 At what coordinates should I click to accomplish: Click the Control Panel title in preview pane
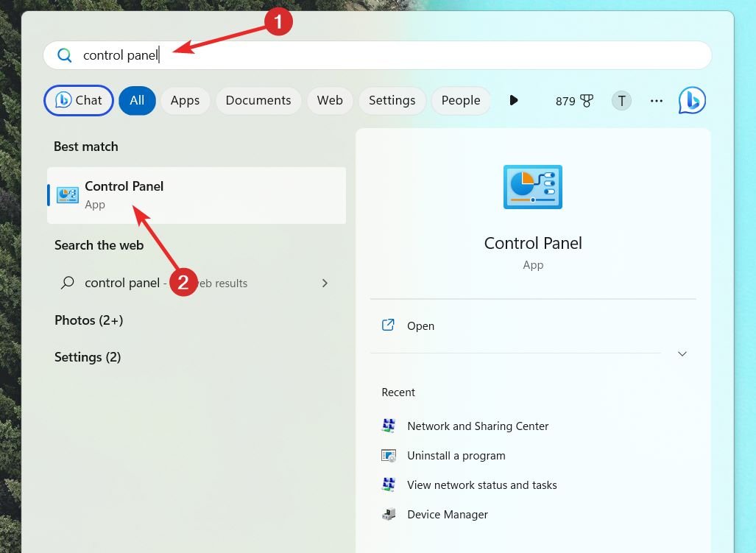tap(533, 243)
